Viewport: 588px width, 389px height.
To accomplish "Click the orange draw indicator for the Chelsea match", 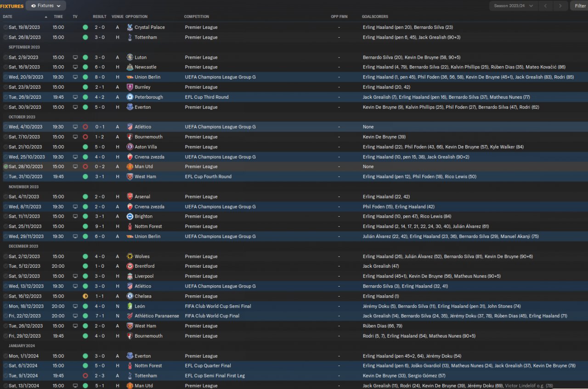I will (x=85, y=296).
